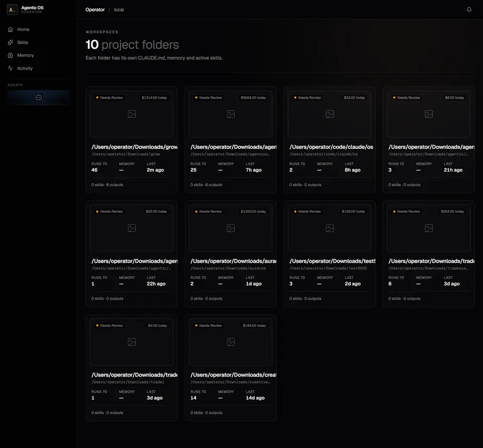
Task: Click the path text /Users/operator/Downloads/test5555
Action: click(x=328, y=268)
